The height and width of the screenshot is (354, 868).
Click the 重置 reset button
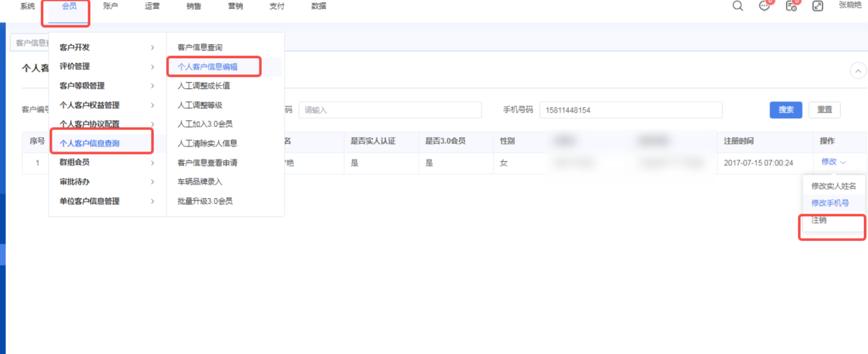(824, 110)
